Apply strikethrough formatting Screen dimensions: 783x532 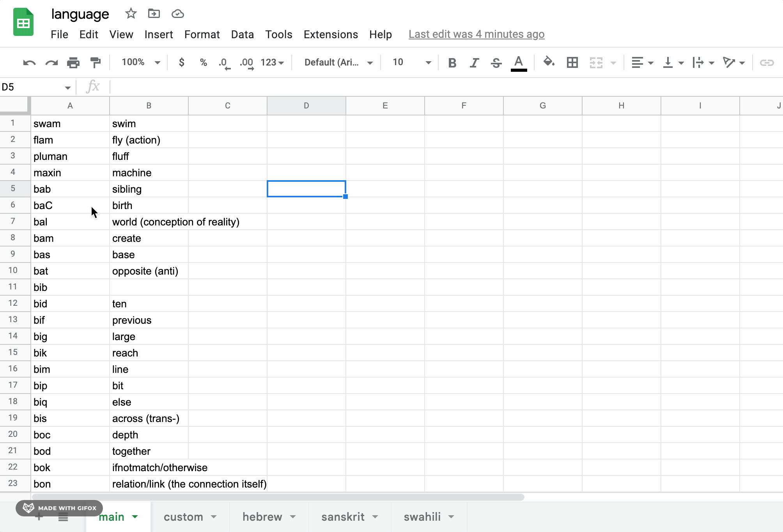[x=496, y=62]
